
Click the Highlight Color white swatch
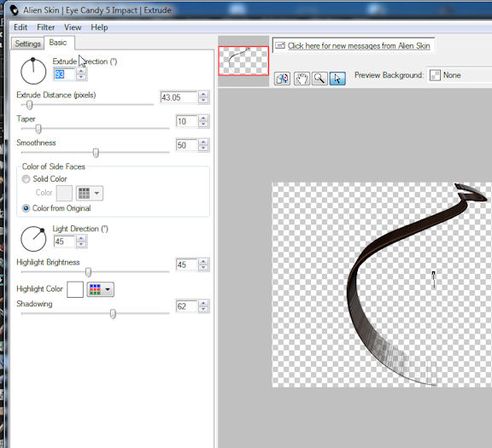pos(75,289)
